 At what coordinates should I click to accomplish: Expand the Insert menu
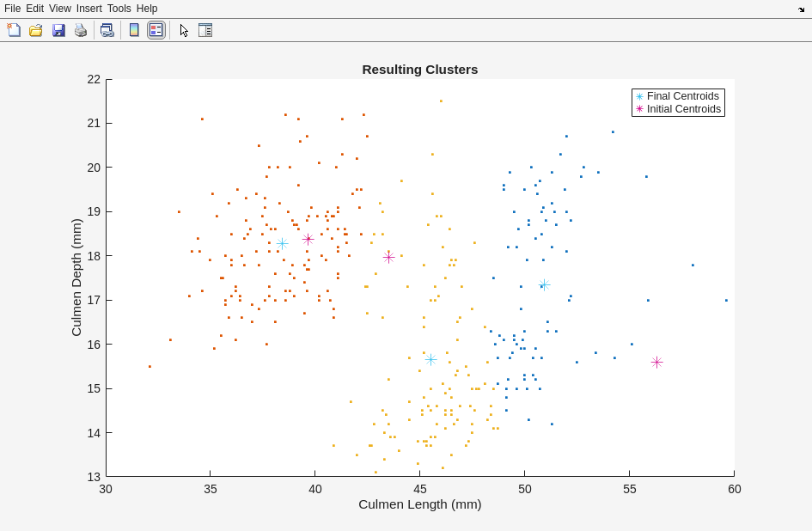coord(89,9)
